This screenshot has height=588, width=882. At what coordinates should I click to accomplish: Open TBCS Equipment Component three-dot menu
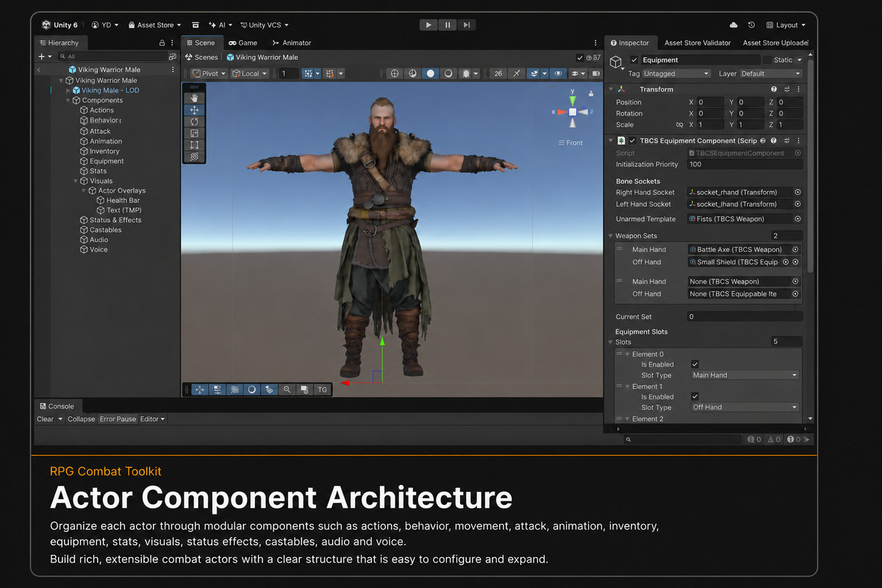pyautogui.click(x=798, y=140)
